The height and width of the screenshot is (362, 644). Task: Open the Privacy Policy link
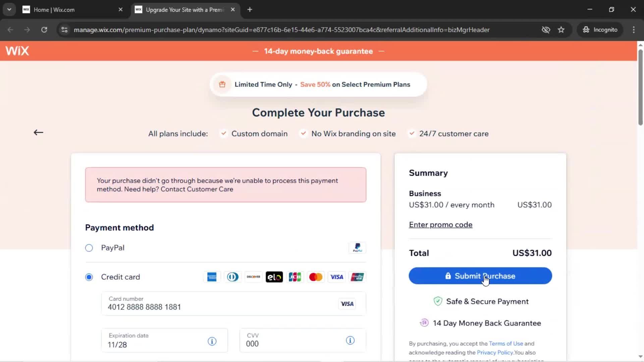click(x=495, y=353)
